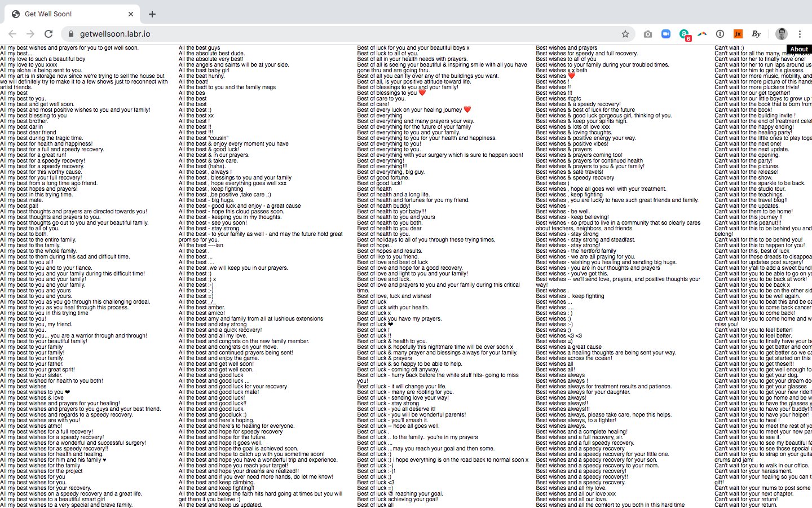Viewport: 812px width, 508px height.
Task: Open the orange Jx extension
Action: tap(738, 34)
